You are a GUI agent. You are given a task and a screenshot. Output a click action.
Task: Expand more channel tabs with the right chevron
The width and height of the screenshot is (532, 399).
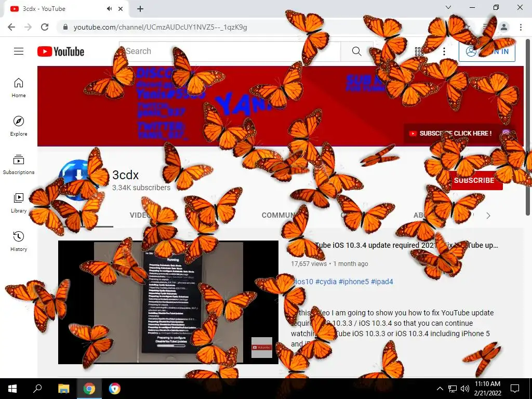pos(488,216)
